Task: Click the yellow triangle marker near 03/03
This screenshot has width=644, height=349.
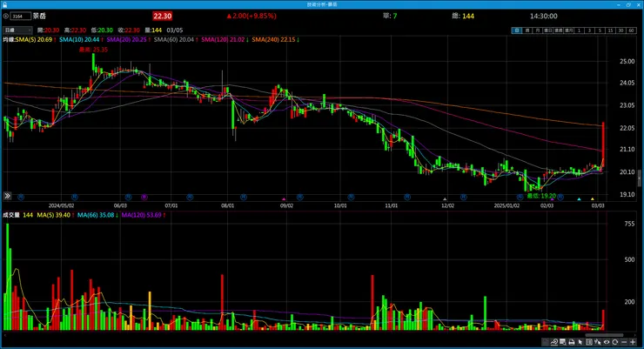Action: click(x=593, y=199)
